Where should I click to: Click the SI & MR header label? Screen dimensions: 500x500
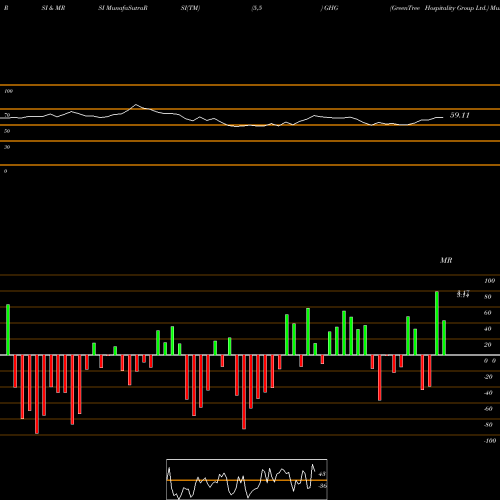(x=53, y=8)
